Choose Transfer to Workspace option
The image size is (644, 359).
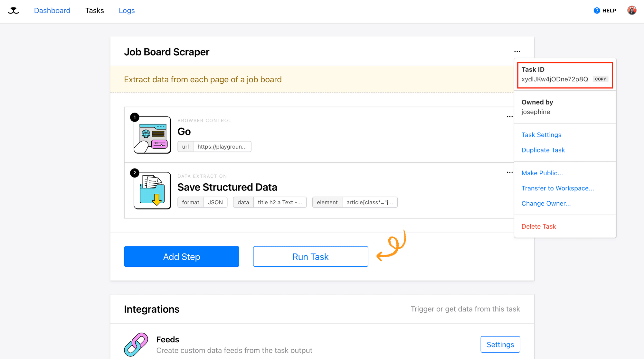[x=557, y=188]
